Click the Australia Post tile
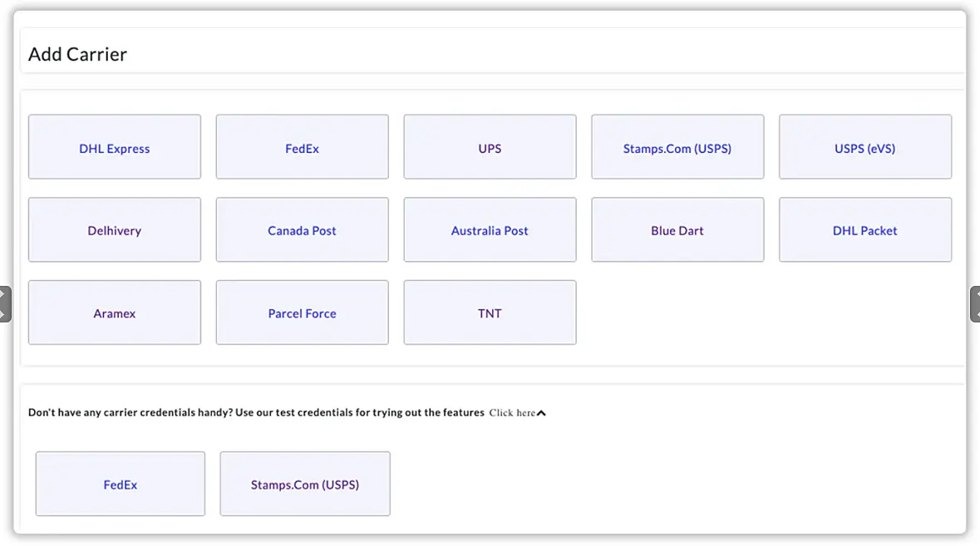980x546 pixels. click(490, 230)
